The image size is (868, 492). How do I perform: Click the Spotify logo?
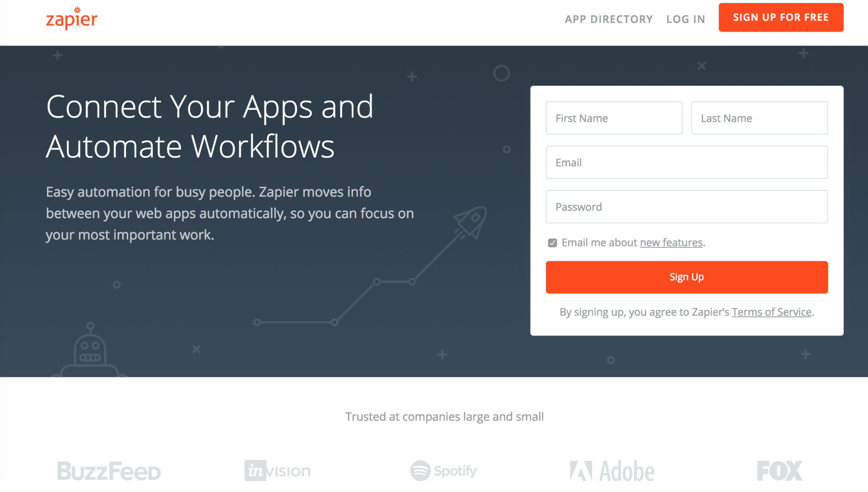444,471
